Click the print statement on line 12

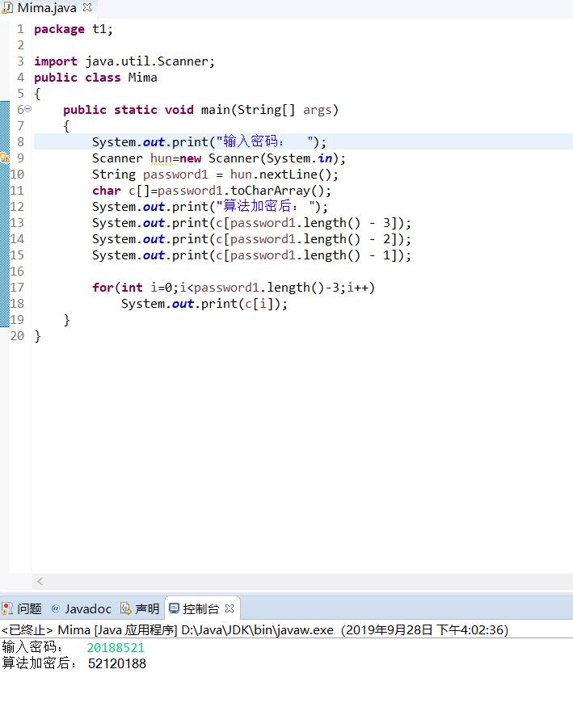click(x=210, y=207)
